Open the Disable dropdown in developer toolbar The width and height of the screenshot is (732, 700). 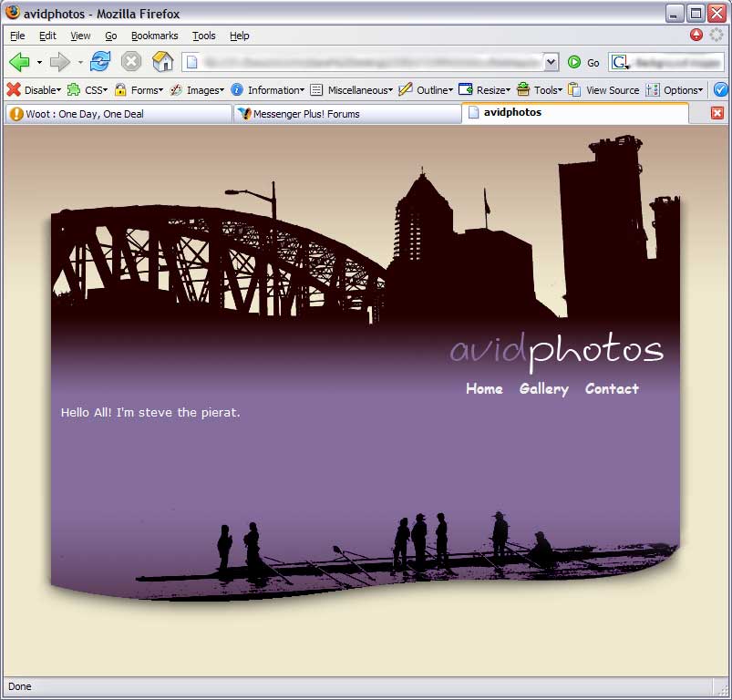(x=34, y=90)
